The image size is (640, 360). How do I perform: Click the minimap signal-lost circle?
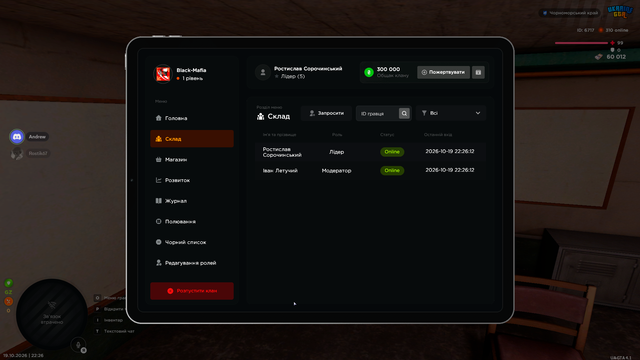pyautogui.click(x=52, y=314)
